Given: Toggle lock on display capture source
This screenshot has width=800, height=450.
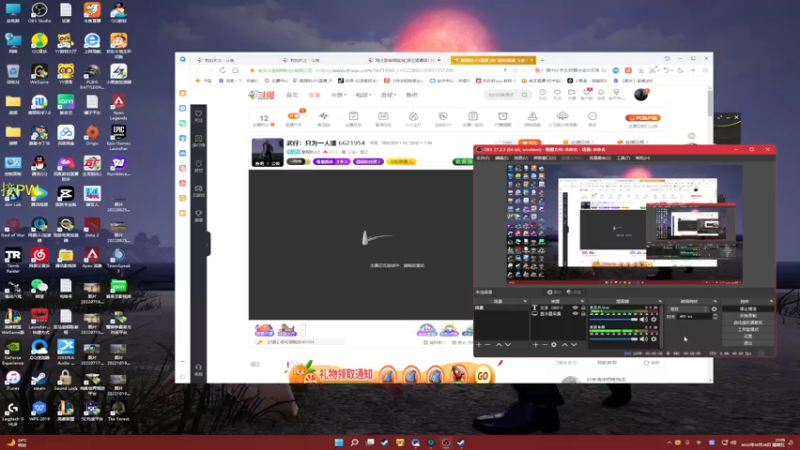Looking at the screenshot, I should click(583, 314).
